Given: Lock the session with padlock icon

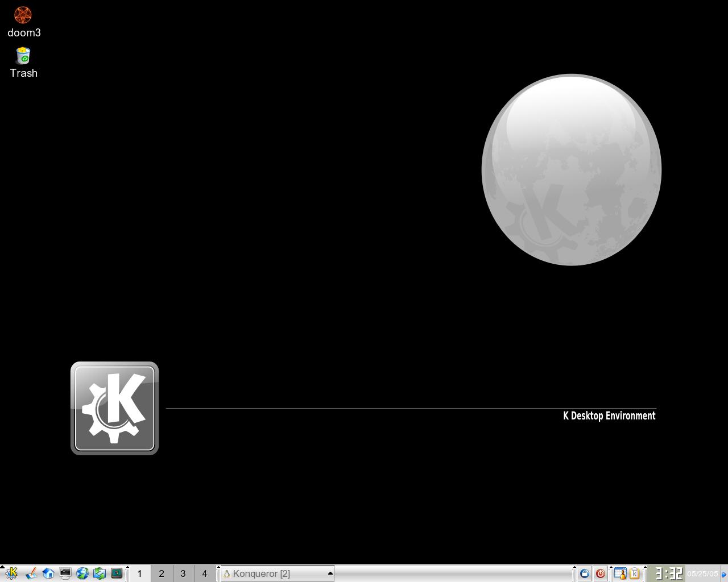Looking at the screenshot, I should (584, 573).
